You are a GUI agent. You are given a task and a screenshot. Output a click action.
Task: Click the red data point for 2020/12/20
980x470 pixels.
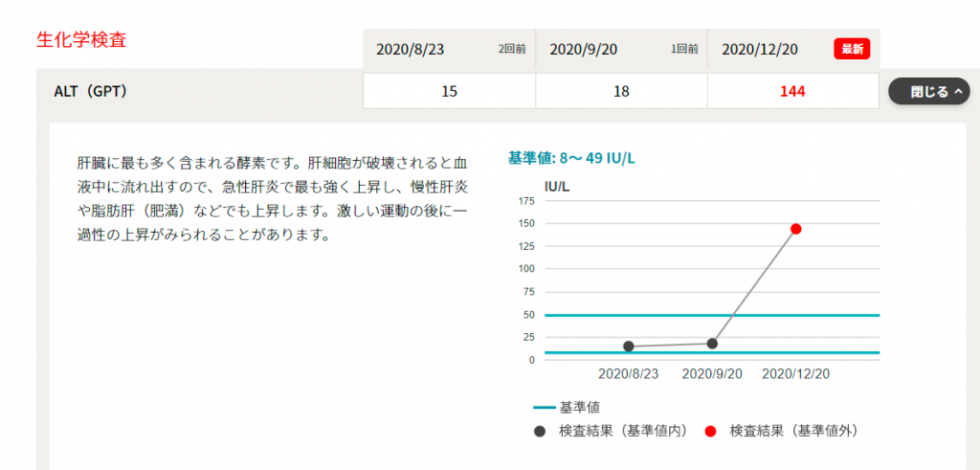(x=795, y=229)
